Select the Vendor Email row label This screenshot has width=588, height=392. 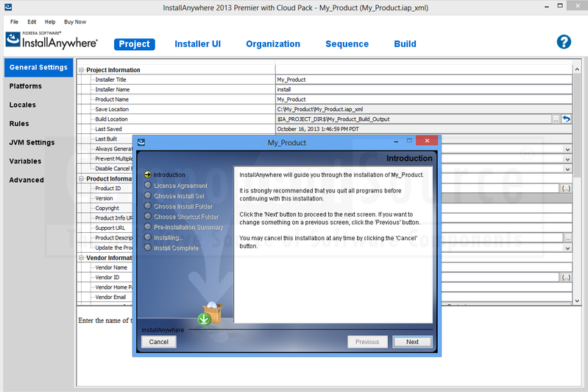pos(110,297)
